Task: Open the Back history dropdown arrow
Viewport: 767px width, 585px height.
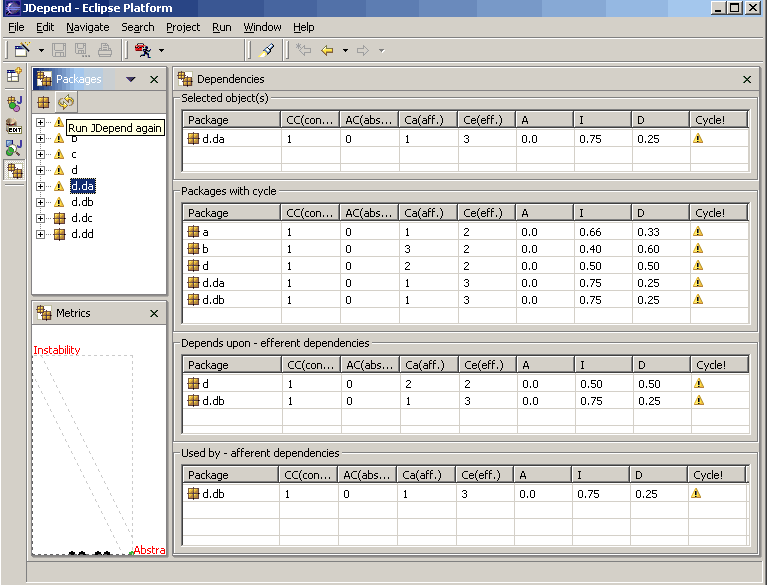Action: pyautogui.click(x=345, y=50)
